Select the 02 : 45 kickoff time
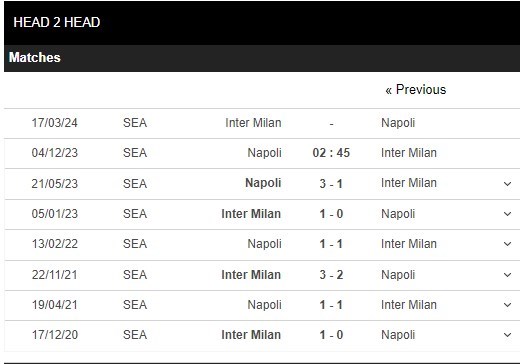 331,153
